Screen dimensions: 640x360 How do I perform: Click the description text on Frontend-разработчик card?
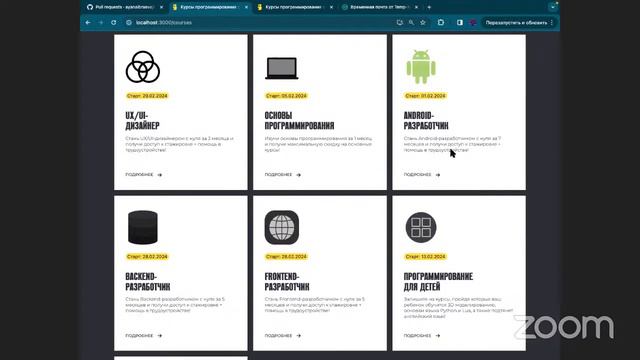(315, 305)
